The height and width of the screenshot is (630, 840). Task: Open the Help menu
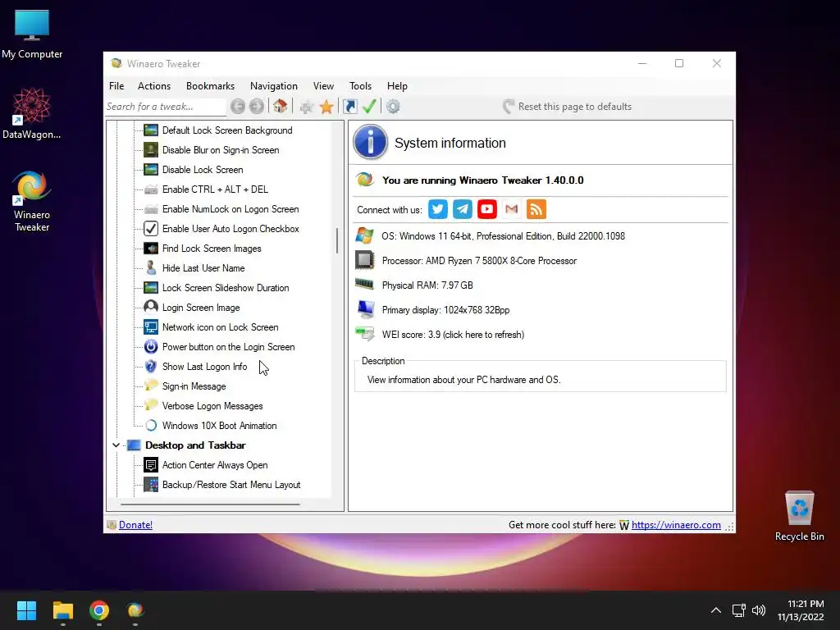tap(397, 85)
